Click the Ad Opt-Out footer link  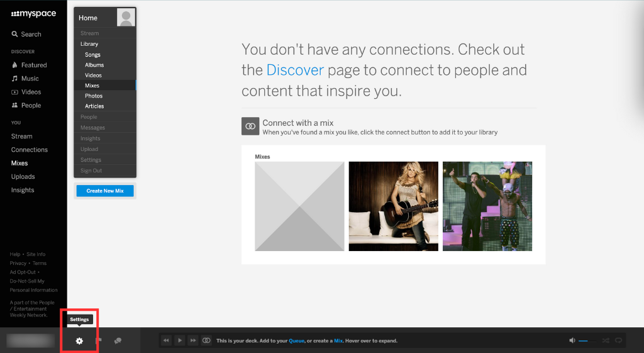tap(23, 272)
